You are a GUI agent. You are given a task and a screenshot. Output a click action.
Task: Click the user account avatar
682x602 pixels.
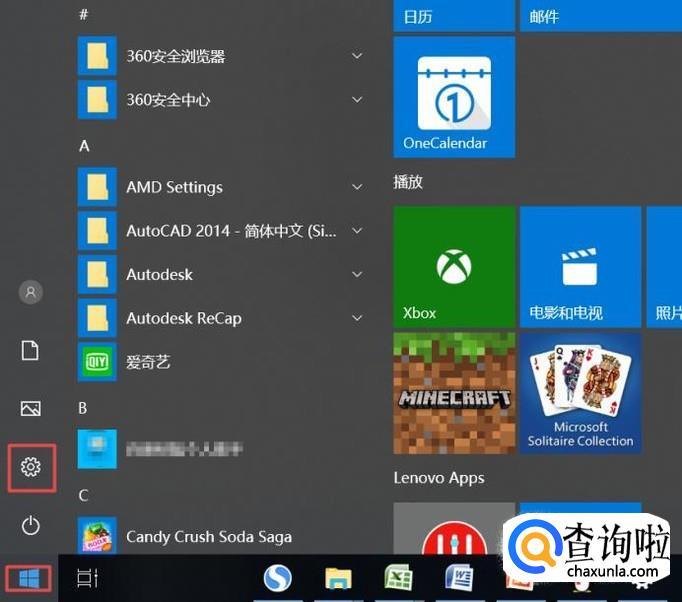pyautogui.click(x=31, y=292)
